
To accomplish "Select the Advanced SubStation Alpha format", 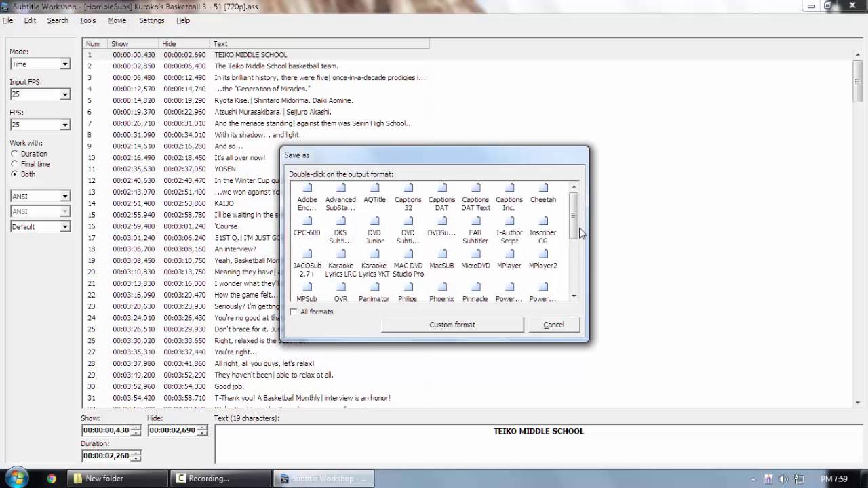I will tap(340, 197).
